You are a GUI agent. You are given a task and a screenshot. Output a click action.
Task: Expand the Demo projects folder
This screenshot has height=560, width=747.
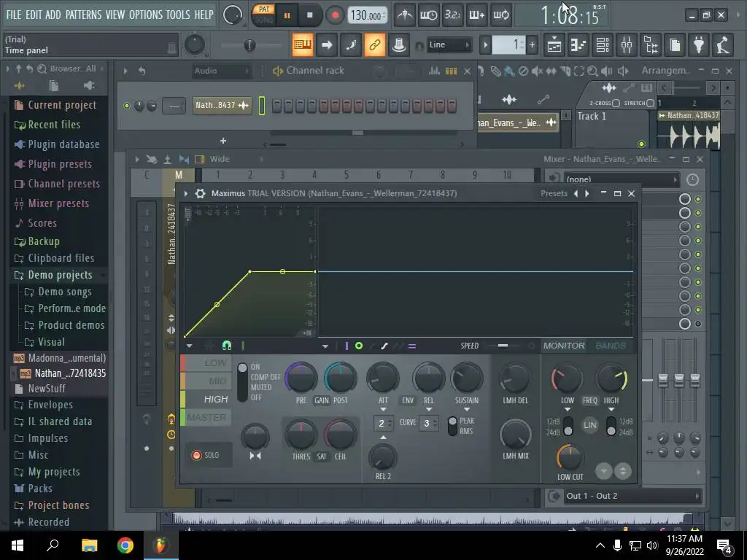(x=60, y=275)
